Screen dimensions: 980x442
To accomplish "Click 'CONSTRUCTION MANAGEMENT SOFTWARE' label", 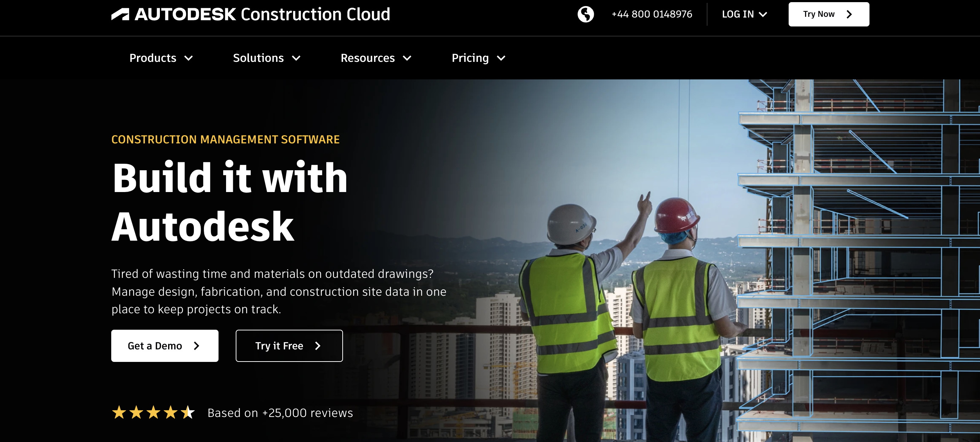I will (x=225, y=139).
